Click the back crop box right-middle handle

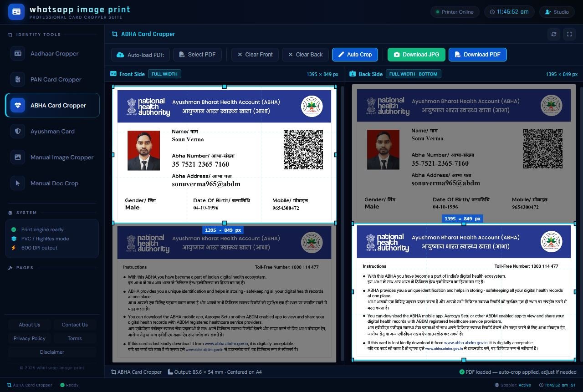click(x=576, y=292)
